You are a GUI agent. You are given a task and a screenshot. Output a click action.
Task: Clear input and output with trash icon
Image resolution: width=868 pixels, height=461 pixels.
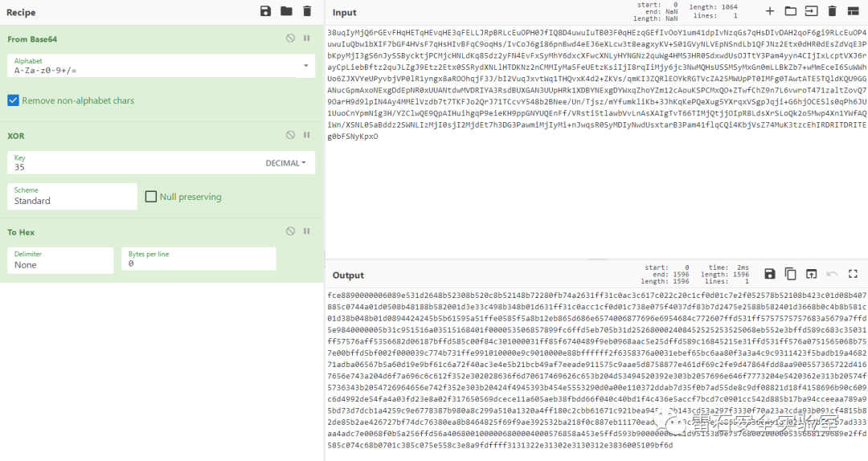pyautogui.click(x=832, y=11)
